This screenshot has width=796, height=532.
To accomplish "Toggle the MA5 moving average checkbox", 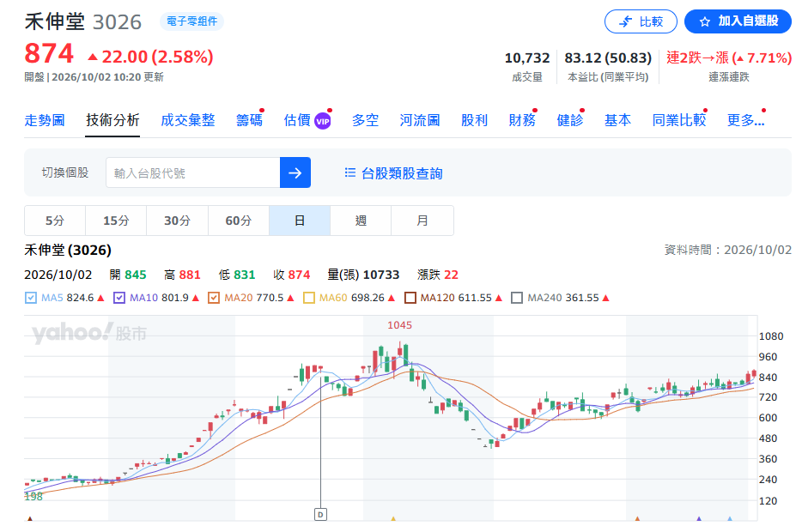I will [x=30, y=298].
